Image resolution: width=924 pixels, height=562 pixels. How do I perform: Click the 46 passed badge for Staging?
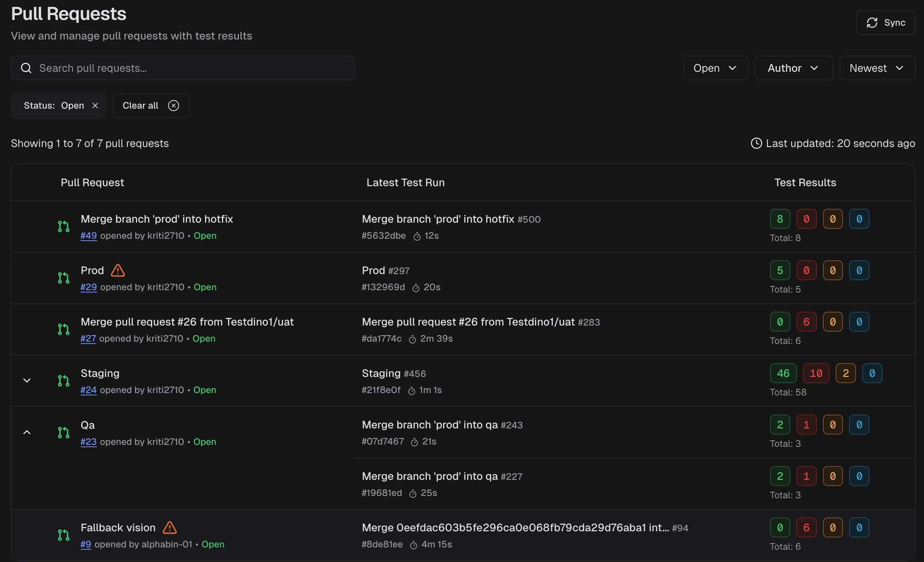tap(783, 373)
